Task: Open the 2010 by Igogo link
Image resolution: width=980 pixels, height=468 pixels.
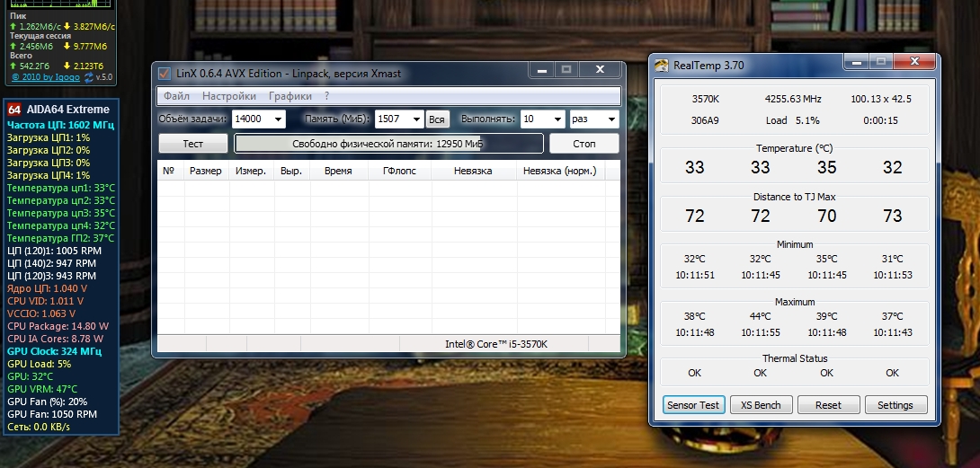Action: tap(46, 77)
